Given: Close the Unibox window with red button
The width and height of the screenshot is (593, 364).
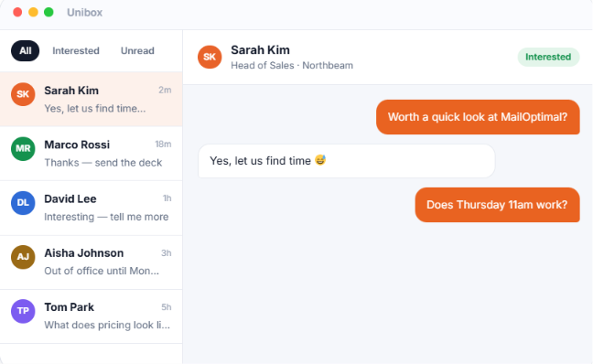Looking at the screenshot, I should pyautogui.click(x=17, y=12).
